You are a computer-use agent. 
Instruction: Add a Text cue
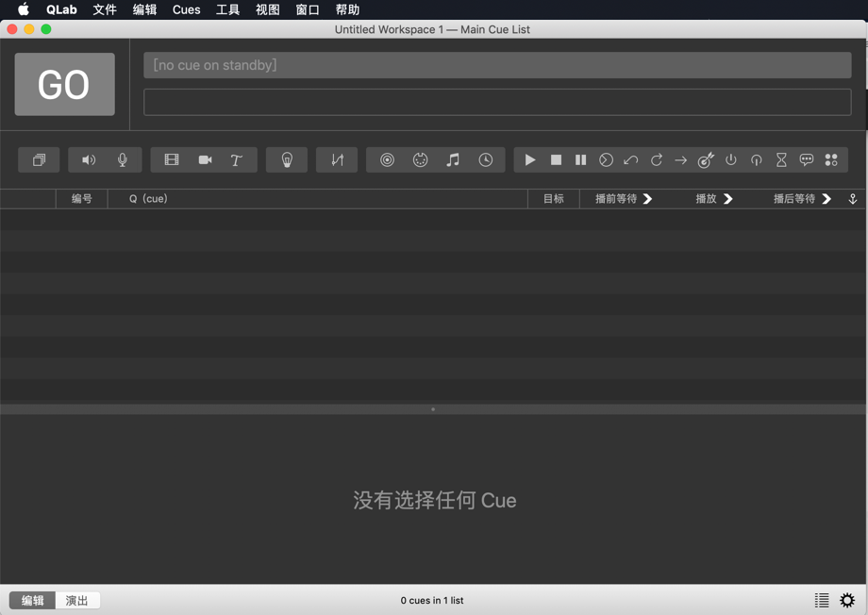pos(238,159)
